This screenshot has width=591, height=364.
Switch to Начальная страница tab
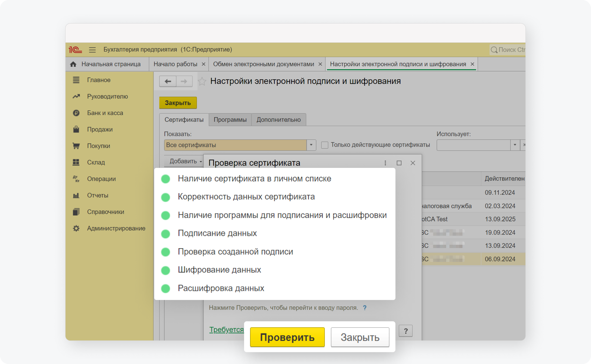[x=107, y=64]
